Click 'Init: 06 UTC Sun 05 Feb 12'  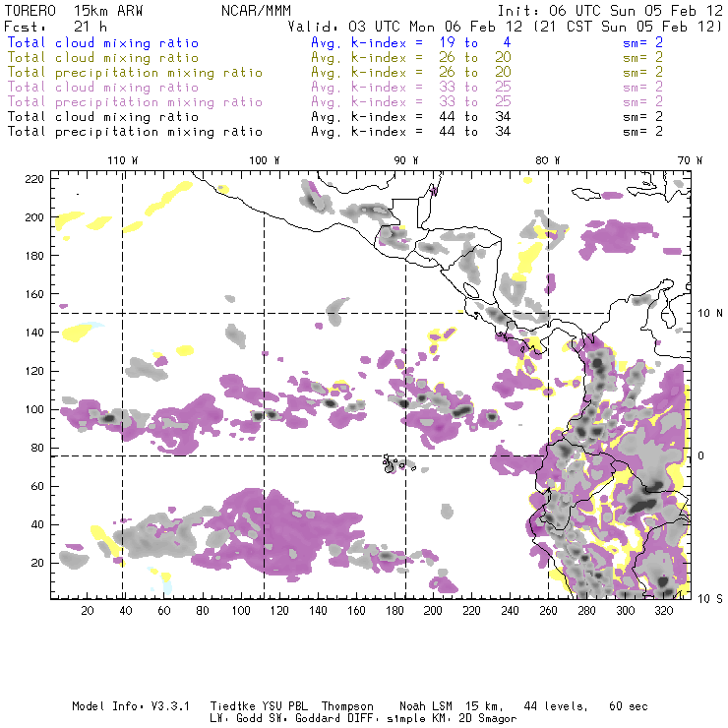tap(610, 11)
